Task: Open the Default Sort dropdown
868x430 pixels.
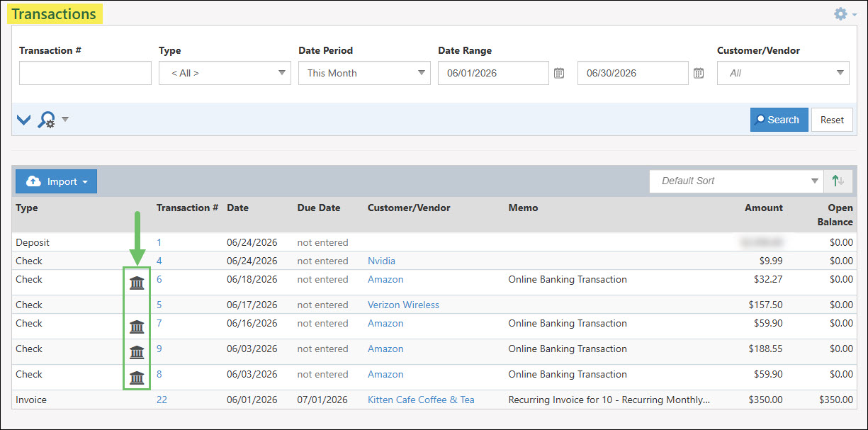Action: pos(736,181)
